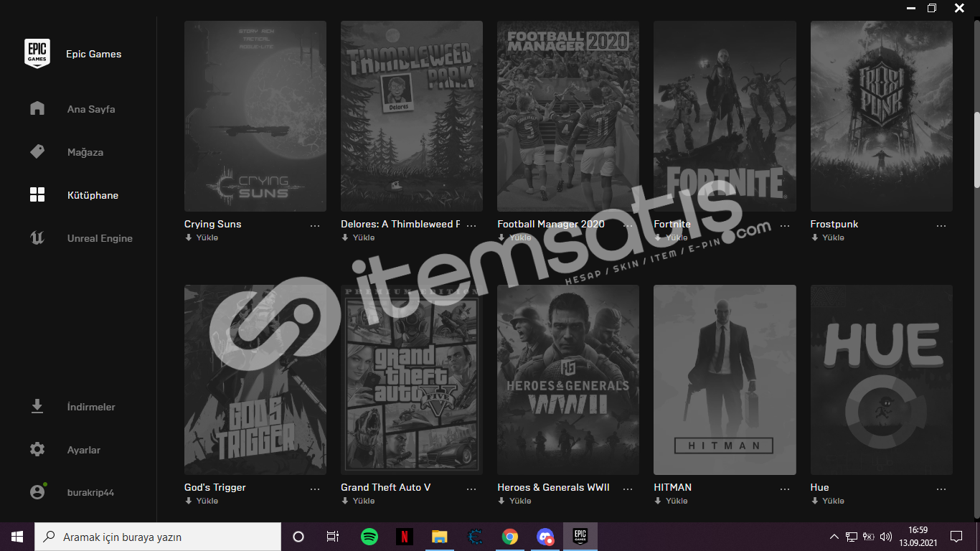This screenshot has height=551, width=980.
Task: Click the Football Manager 2020 title text
Action: pos(551,224)
